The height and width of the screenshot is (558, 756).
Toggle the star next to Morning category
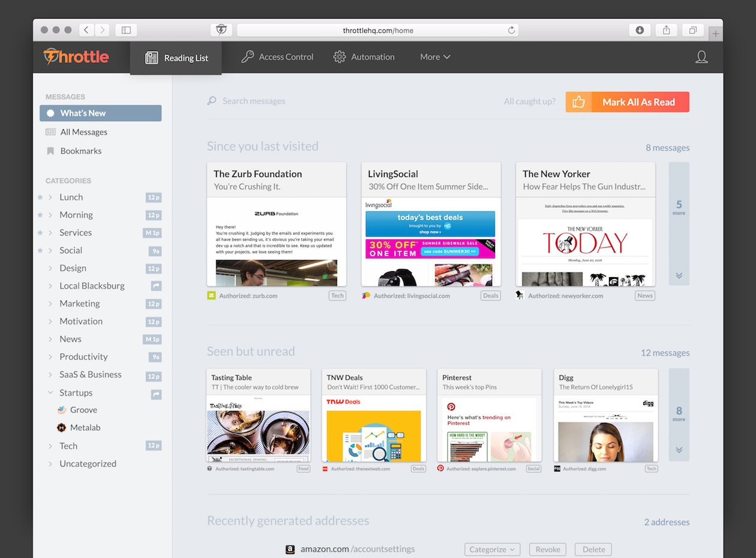click(40, 215)
